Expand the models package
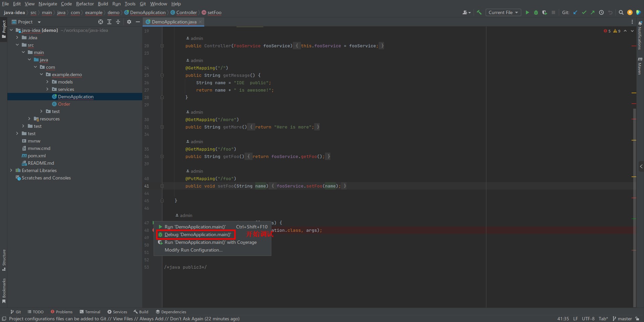This screenshot has height=322, width=644. click(47, 82)
